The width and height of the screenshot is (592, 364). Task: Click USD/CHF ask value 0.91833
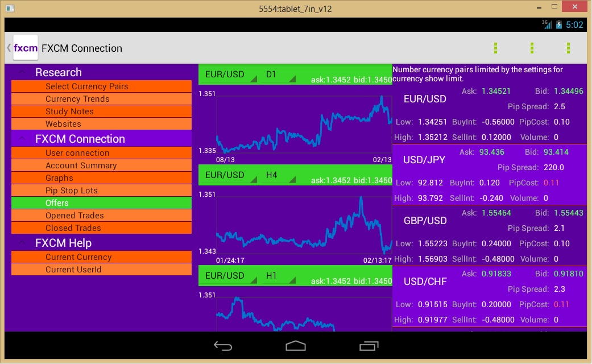[496, 274]
